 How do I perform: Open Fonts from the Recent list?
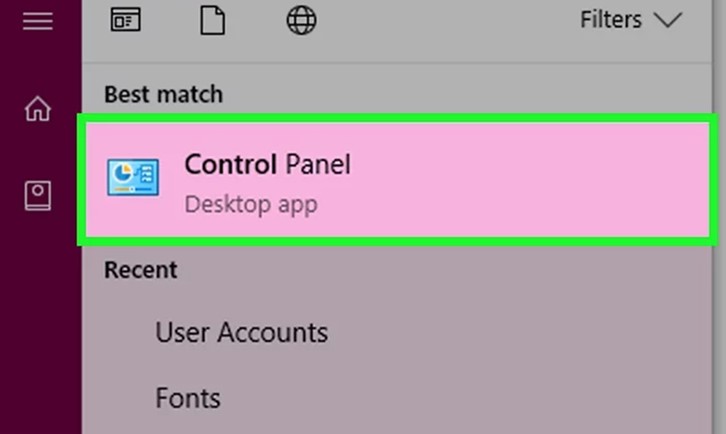click(187, 398)
